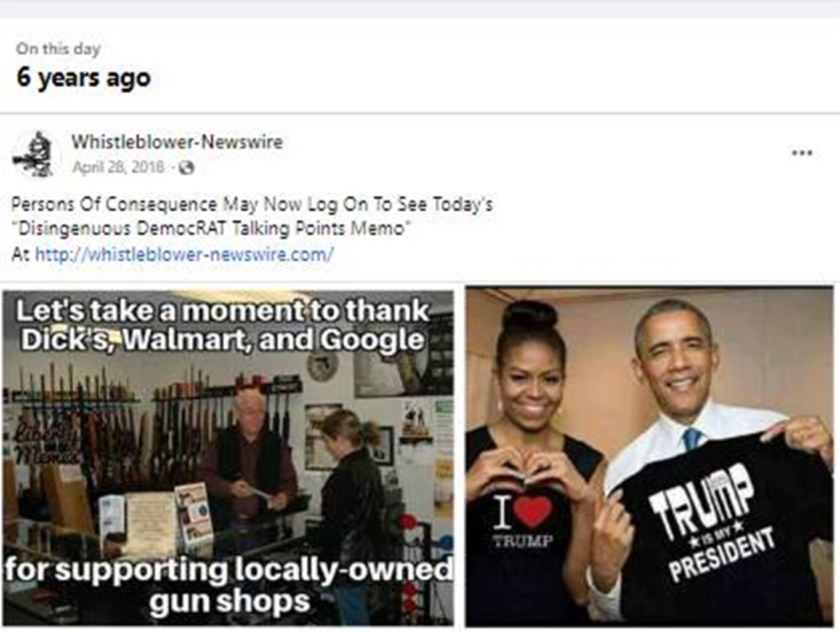
Task: Click the "Persons Of Consequence" post text line
Action: click(x=252, y=204)
